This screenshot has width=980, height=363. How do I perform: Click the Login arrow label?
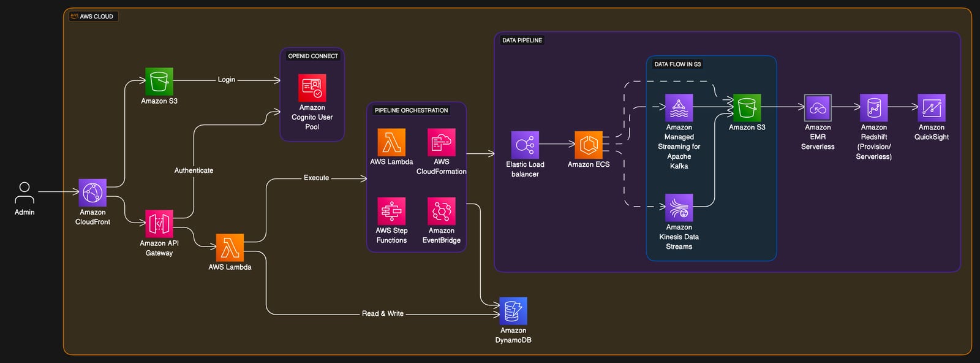[x=227, y=80]
